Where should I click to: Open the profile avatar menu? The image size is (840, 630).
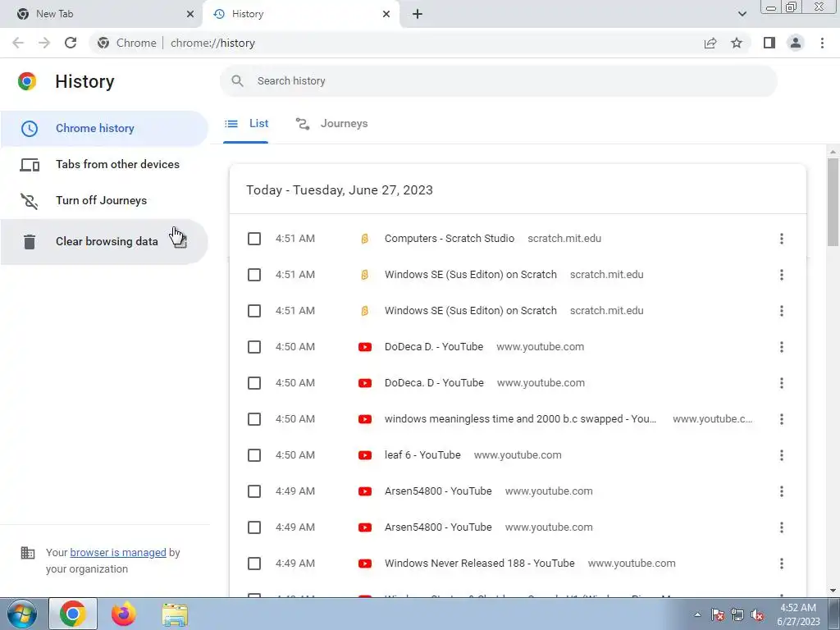[796, 43]
